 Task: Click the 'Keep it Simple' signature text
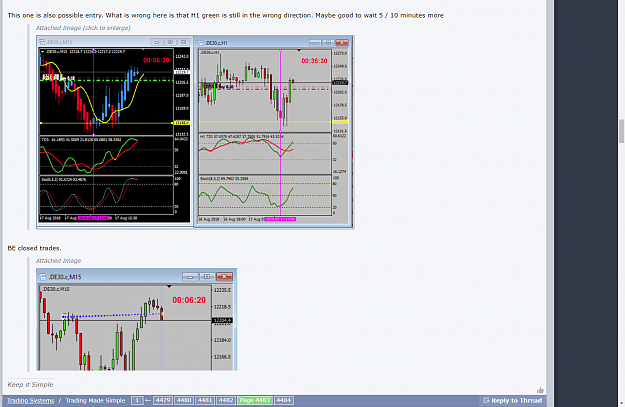tap(30, 384)
